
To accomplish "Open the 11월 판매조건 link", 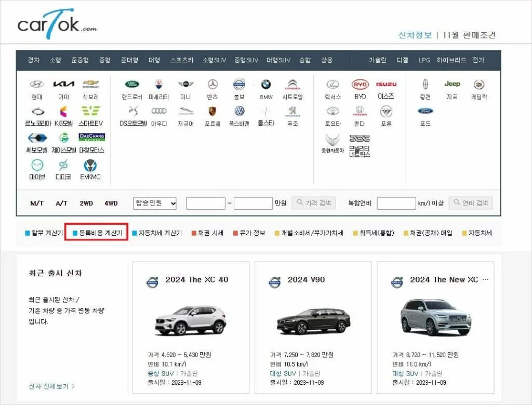I will pyautogui.click(x=469, y=35).
